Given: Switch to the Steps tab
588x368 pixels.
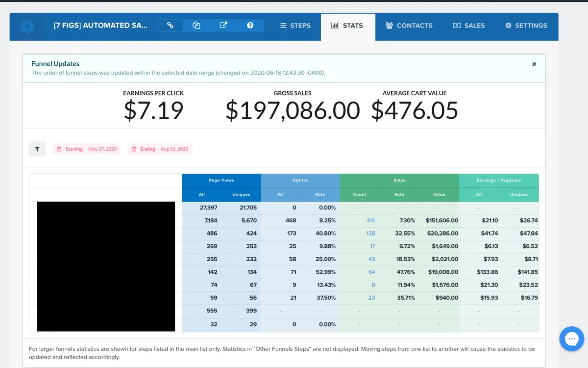Looking at the screenshot, I should pos(295,26).
